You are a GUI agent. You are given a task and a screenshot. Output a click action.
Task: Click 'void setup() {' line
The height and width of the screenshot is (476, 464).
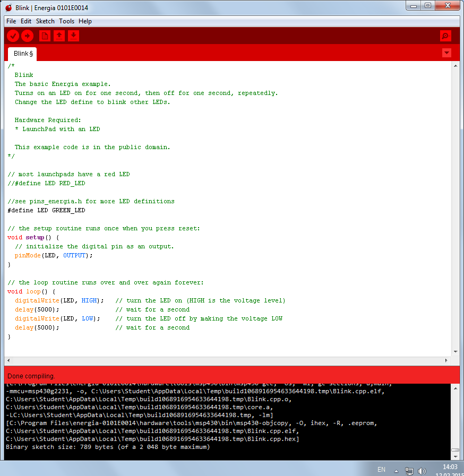point(33,237)
